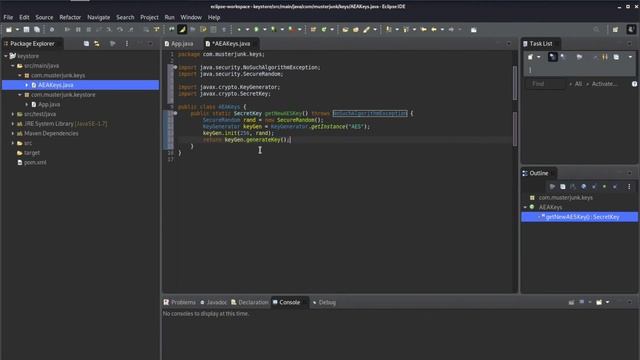The height and width of the screenshot is (360, 640).
Task: Select the target folder
Action: click(32, 153)
